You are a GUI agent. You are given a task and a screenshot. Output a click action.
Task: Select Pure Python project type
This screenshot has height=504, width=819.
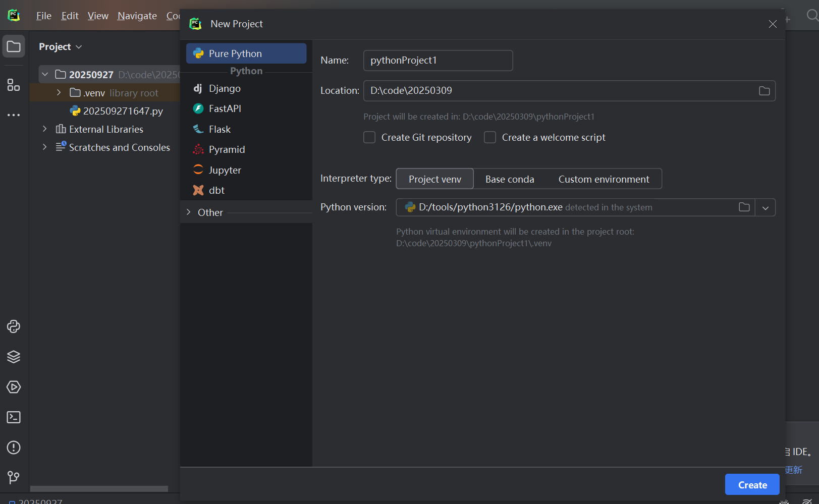pos(246,53)
